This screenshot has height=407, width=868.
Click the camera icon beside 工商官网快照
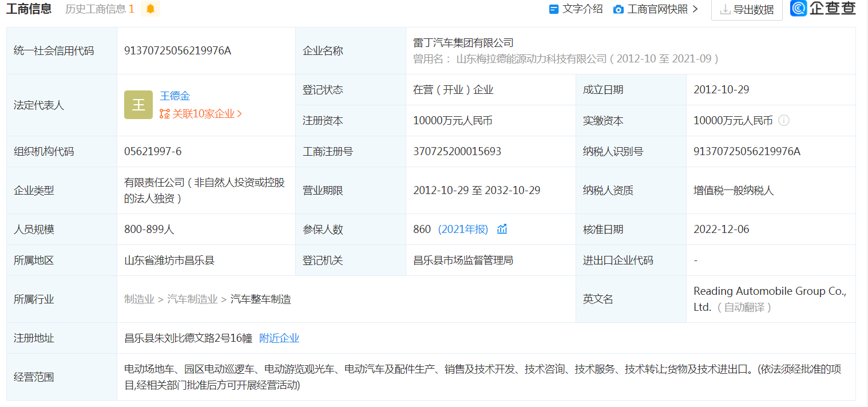click(617, 9)
